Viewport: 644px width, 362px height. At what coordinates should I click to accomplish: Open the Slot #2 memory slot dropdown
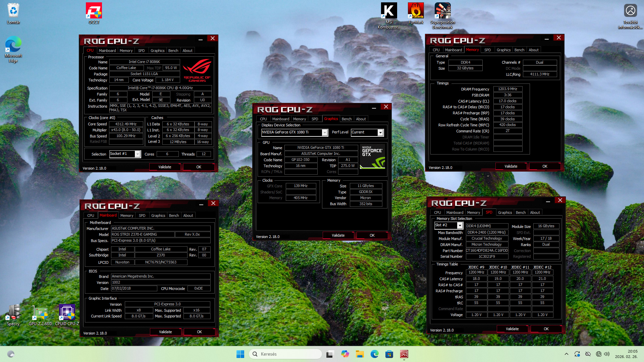point(460,226)
